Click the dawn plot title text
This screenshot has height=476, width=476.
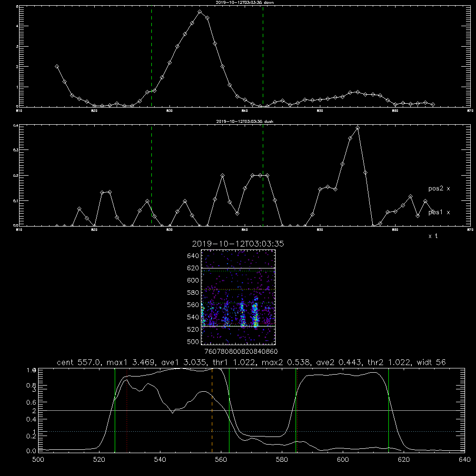[x=245, y=2]
